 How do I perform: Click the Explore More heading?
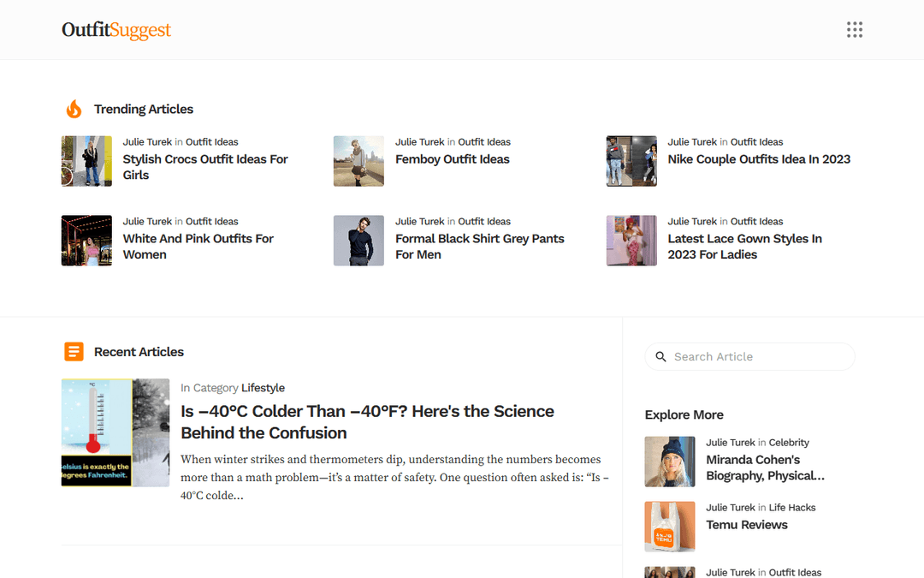tap(684, 414)
